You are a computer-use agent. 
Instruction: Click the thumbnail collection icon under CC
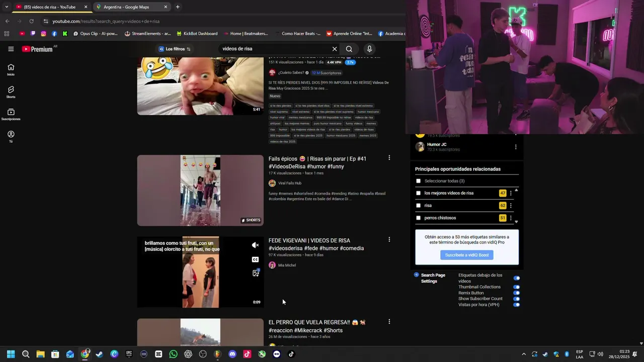[x=256, y=273]
